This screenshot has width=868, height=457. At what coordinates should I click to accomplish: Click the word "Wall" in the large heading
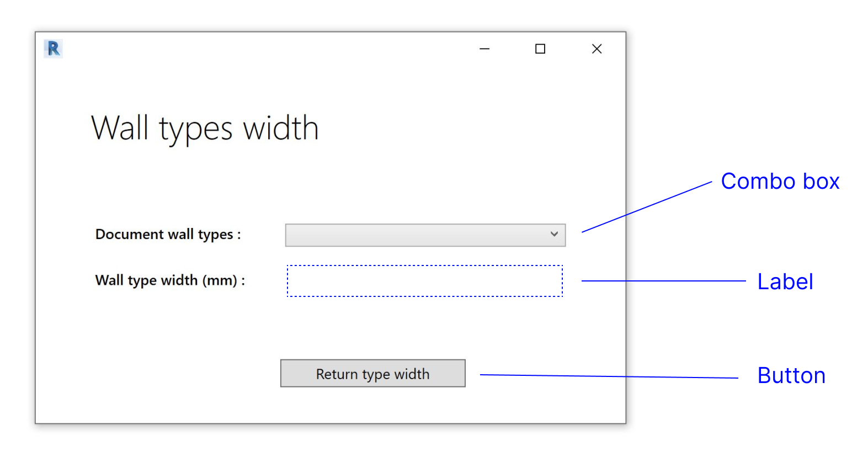point(120,128)
